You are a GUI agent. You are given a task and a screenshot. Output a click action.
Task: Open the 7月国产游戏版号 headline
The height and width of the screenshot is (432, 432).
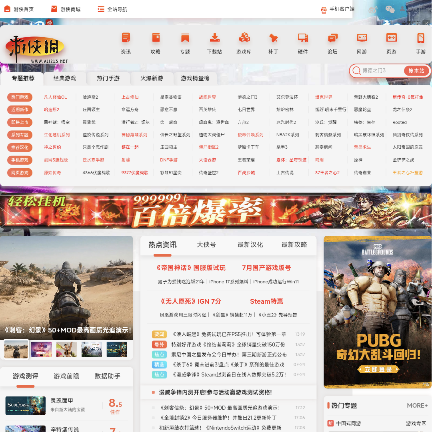266,268
